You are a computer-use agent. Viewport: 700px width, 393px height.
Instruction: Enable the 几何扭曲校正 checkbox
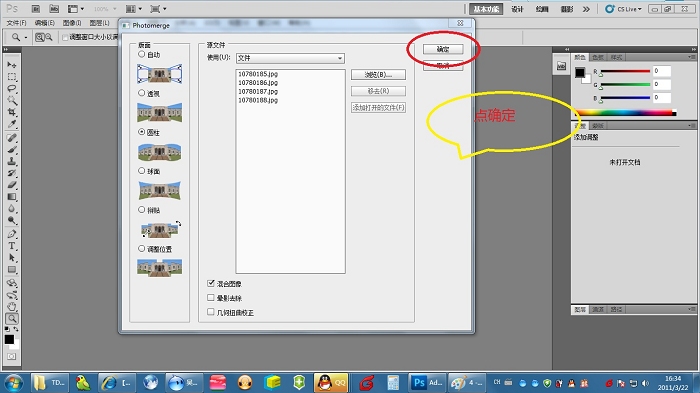click(211, 312)
